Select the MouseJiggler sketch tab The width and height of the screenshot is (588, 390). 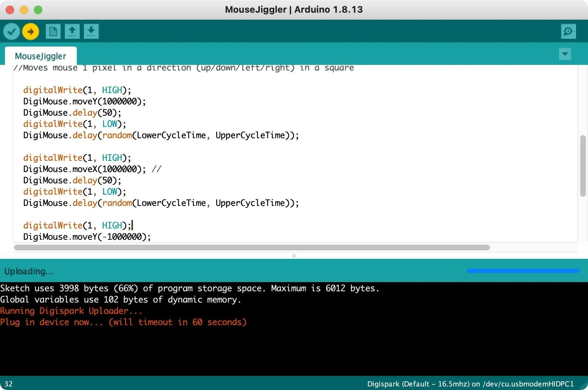pyautogui.click(x=41, y=56)
